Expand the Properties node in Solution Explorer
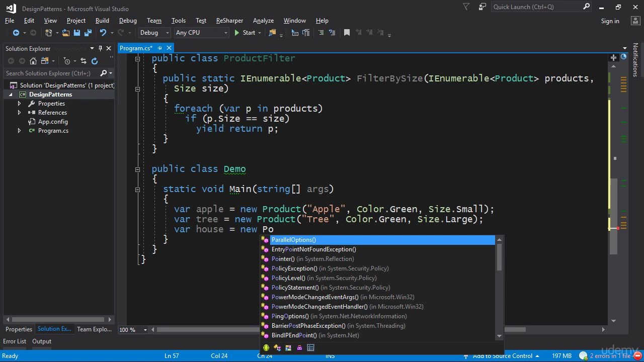 (x=19, y=103)
